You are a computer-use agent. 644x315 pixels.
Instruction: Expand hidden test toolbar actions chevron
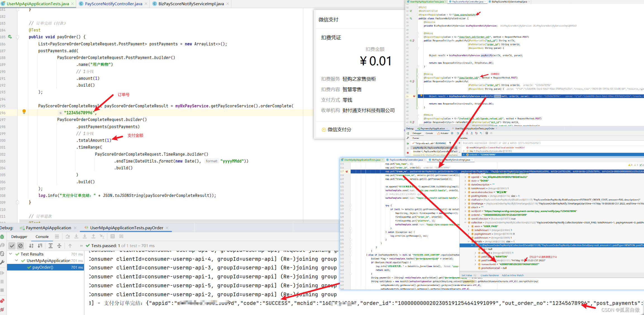[x=81, y=246]
